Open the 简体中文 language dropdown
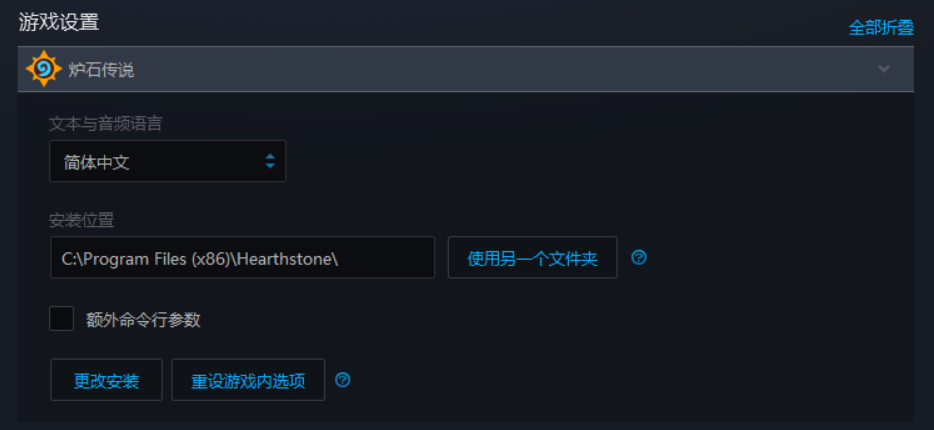The height and width of the screenshot is (430, 934). pyautogui.click(x=167, y=161)
